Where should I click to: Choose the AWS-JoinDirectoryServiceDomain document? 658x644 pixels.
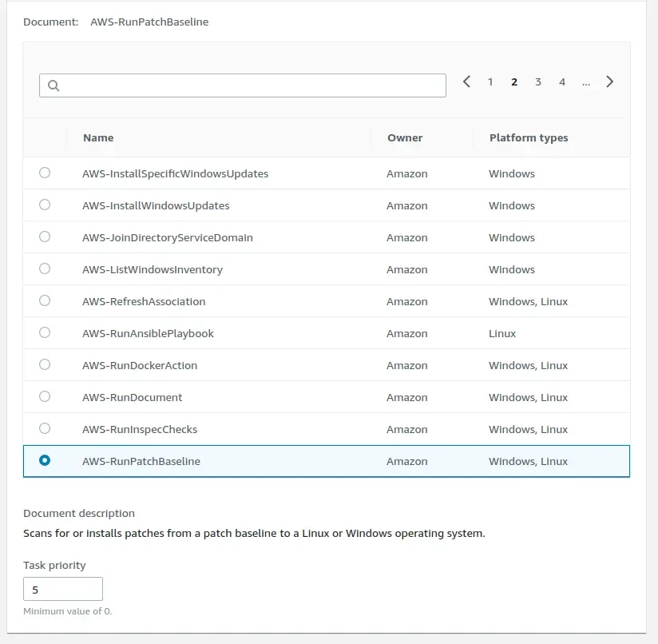pyautogui.click(x=45, y=237)
